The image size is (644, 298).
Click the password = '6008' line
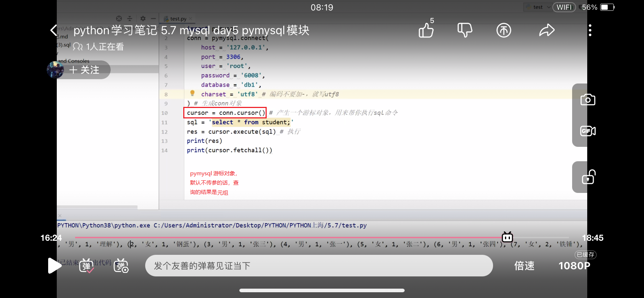coord(233,76)
